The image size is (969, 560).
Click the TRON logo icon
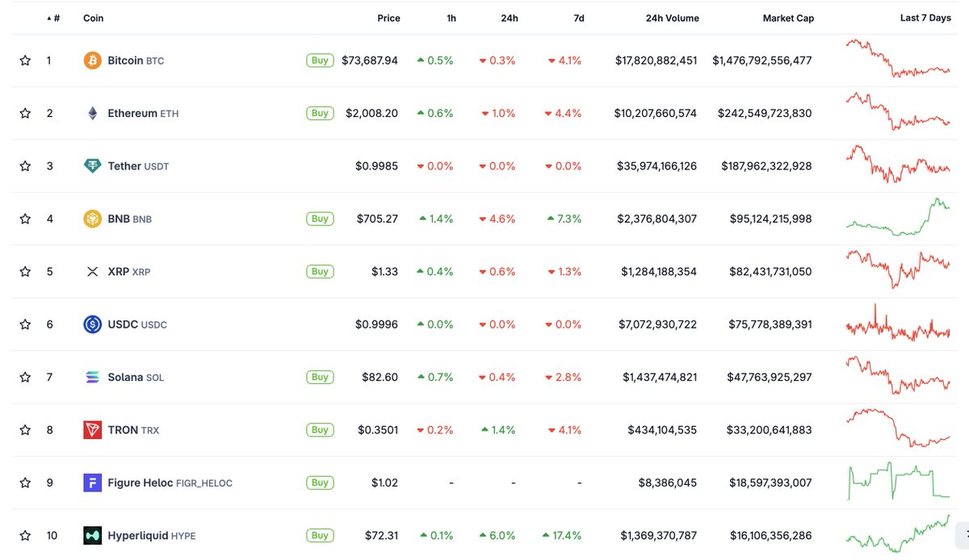(x=93, y=430)
